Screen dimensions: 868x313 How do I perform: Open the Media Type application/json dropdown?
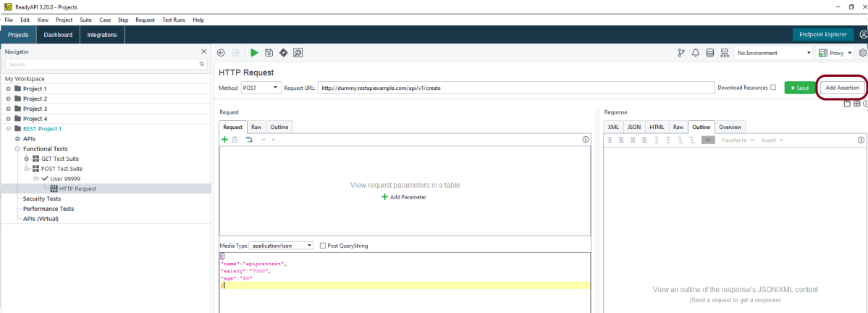click(281, 246)
